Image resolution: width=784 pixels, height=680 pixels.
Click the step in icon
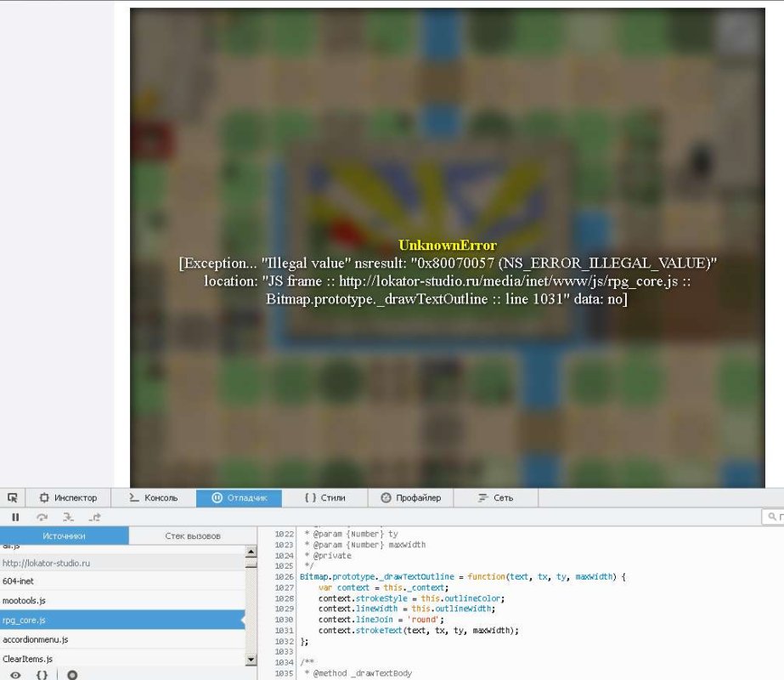tap(68, 518)
